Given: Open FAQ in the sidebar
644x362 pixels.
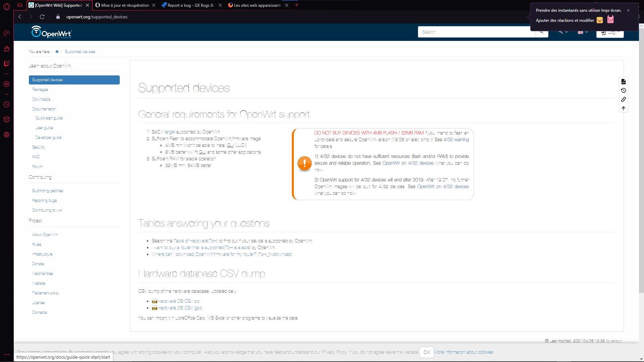Looking at the screenshot, I should pyautogui.click(x=36, y=157).
